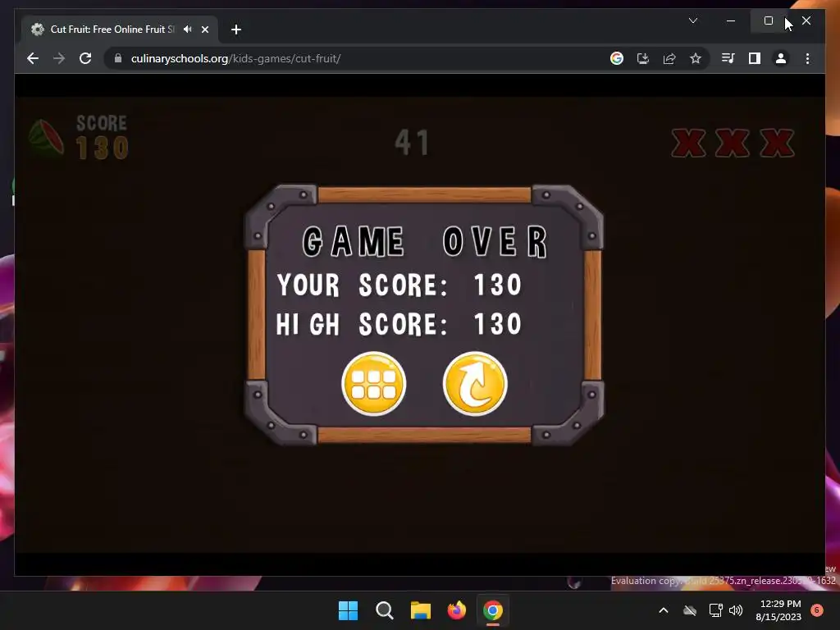This screenshot has height=630, width=840.
Task: Click the countdown timer number 41
Action: click(412, 143)
